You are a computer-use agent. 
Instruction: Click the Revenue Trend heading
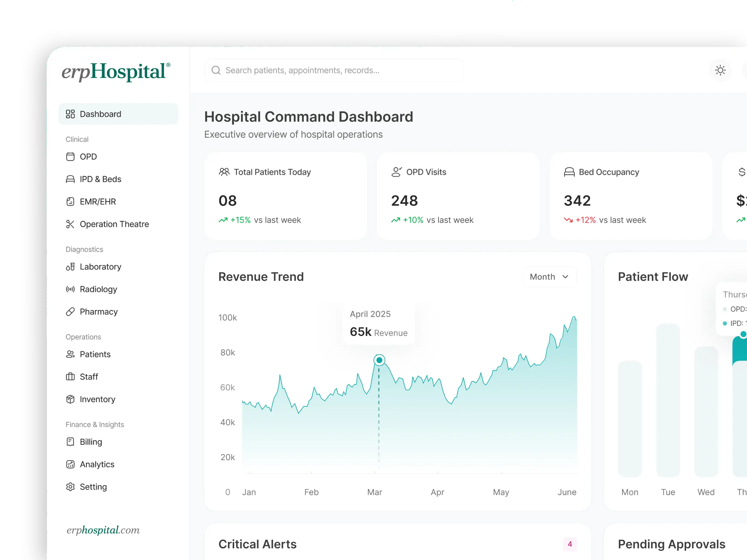(x=261, y=277)
